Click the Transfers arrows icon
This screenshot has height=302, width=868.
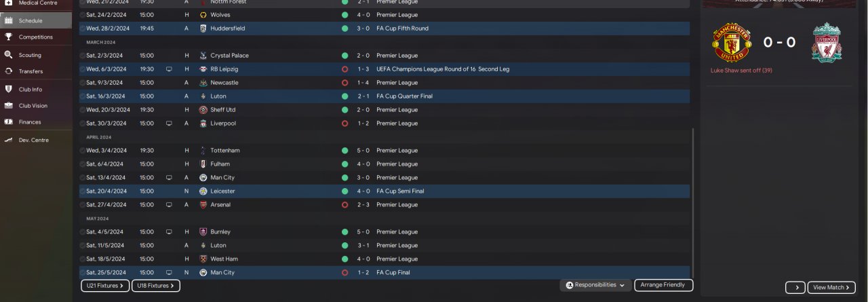pyautogui.click(x=8, y=71)
